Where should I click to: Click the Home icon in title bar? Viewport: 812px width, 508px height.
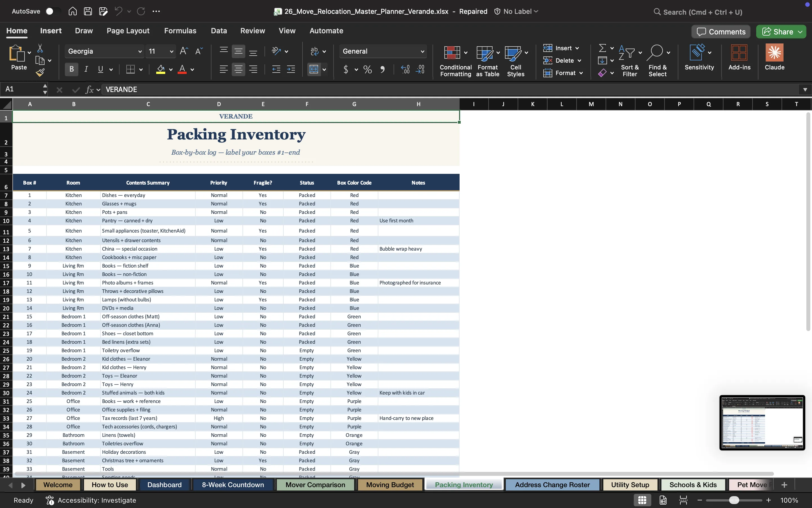[72, 11]
